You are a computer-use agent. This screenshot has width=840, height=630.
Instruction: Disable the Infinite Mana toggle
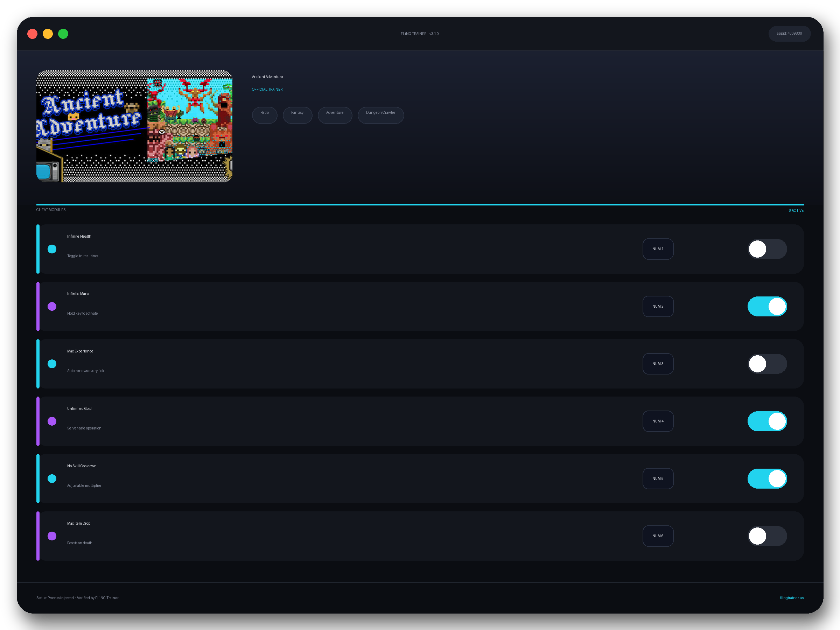point(767,307)
